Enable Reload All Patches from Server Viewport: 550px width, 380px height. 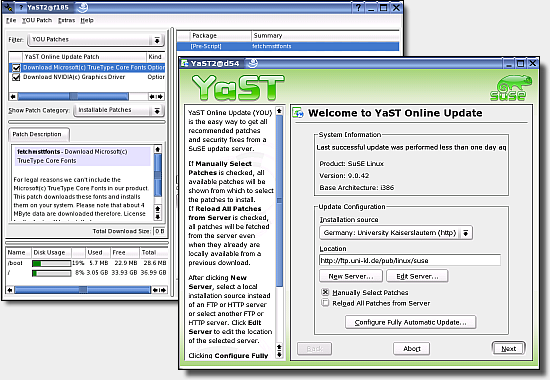[x=325, y=303]
